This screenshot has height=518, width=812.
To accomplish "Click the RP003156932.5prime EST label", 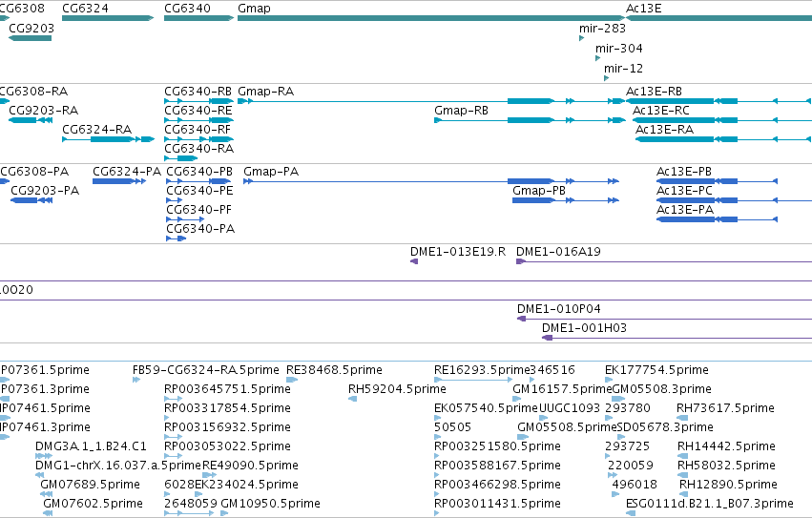I will (x=227, y=427).
